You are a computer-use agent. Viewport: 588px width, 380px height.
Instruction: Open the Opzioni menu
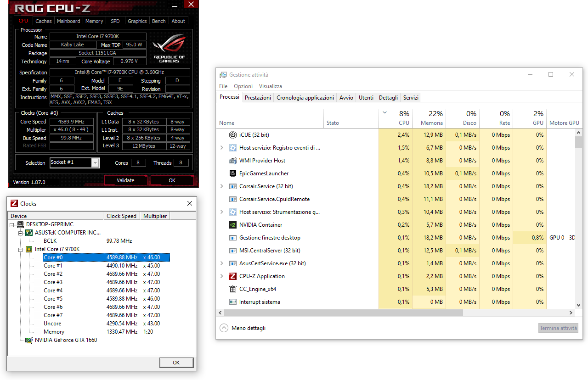[243, 86]
